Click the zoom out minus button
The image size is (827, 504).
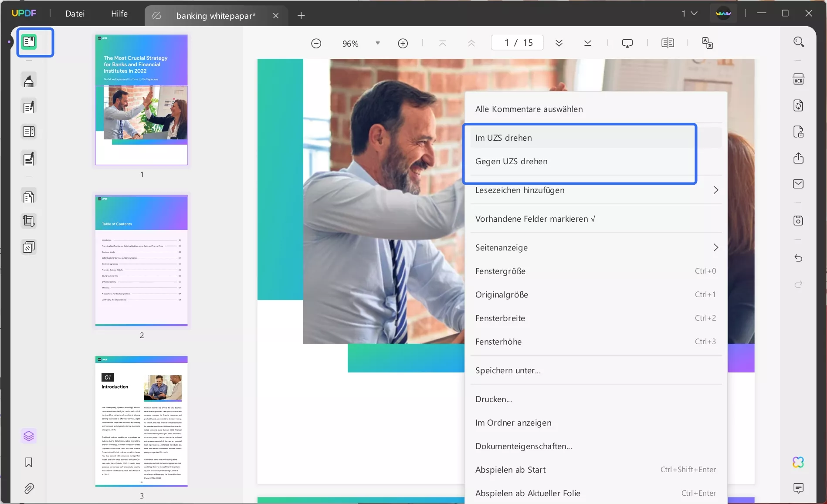(x=316, y=43)
